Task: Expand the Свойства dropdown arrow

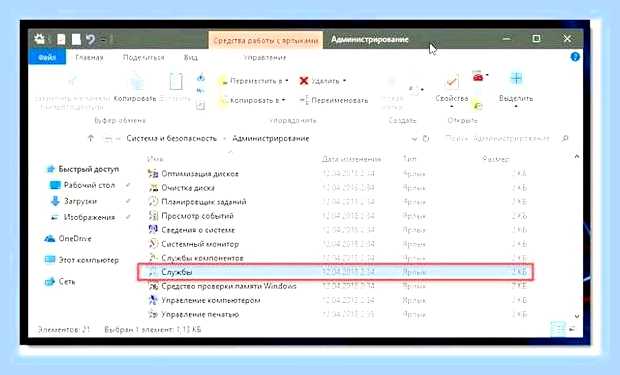Action: 452,107
